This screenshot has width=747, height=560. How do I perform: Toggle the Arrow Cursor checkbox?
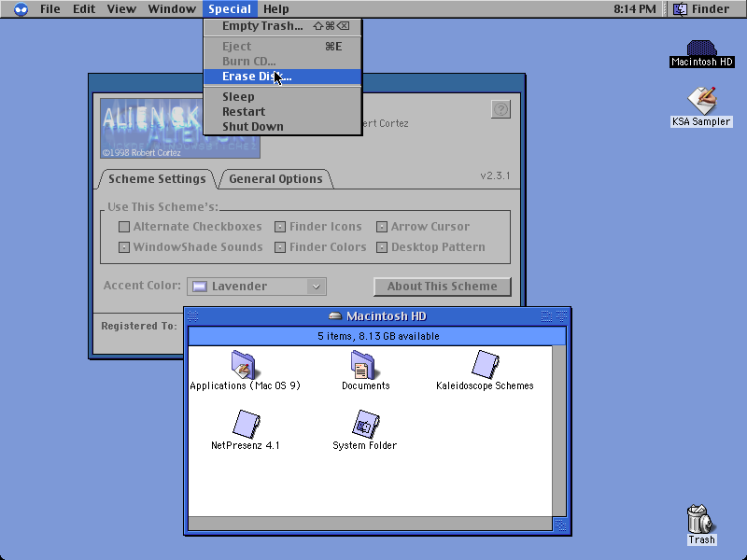[382, 227]
